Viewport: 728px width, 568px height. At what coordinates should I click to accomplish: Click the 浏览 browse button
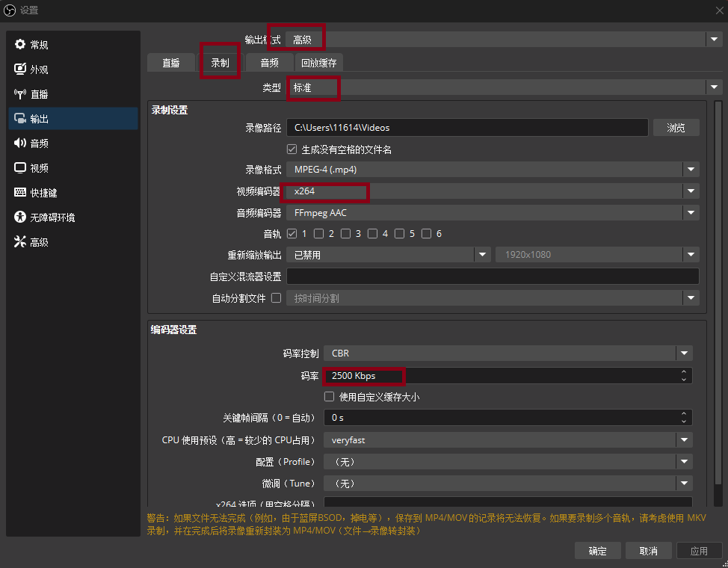676,128
